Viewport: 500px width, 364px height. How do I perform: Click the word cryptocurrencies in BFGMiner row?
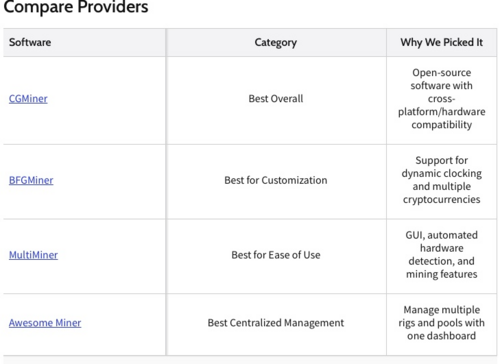click(442, 199)
